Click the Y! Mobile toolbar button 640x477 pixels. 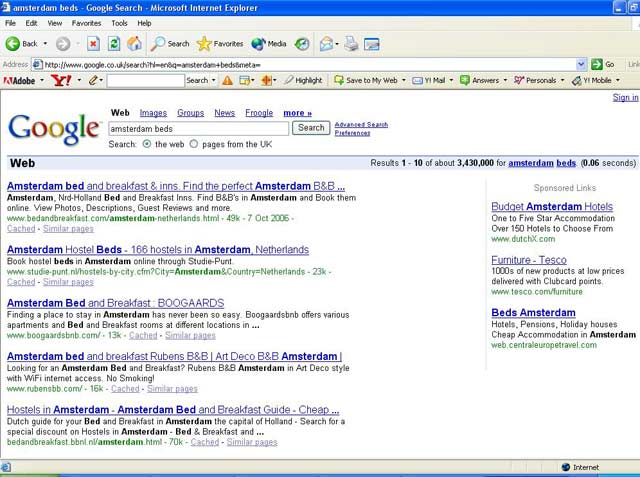coord(591,80)
